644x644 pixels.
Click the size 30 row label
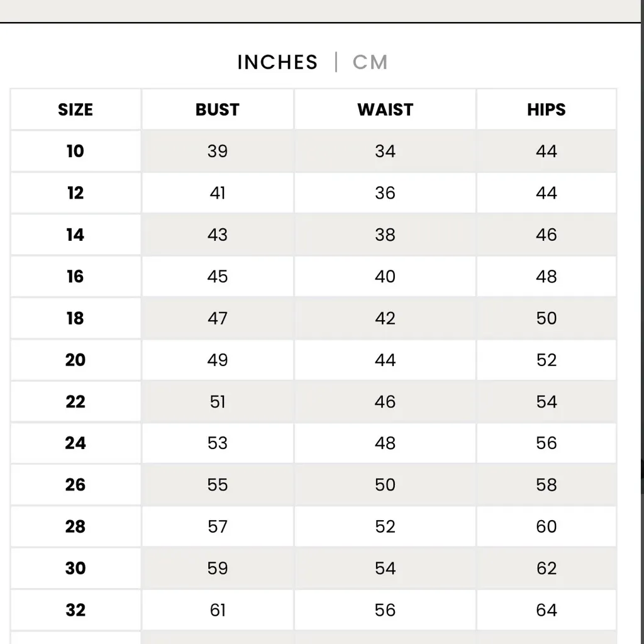tap(75, 569)
